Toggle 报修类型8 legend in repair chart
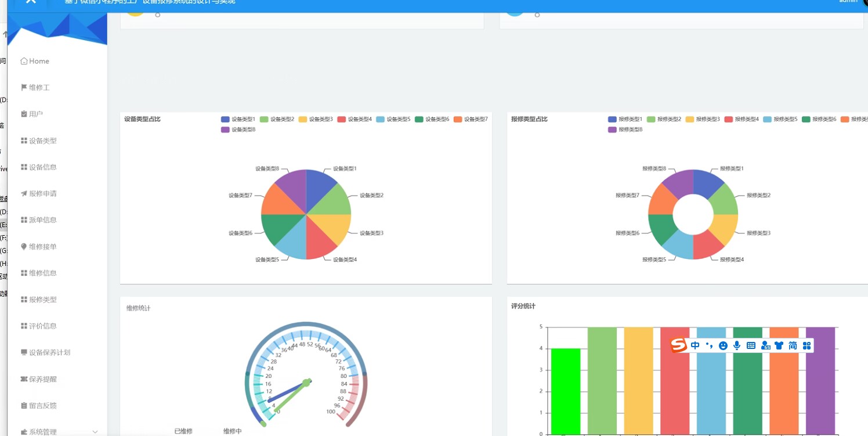 point(625,129)
